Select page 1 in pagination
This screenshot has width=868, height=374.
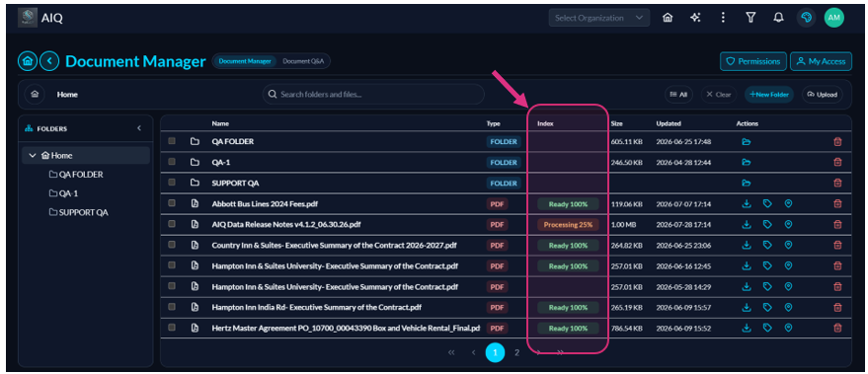click(495, 352)
